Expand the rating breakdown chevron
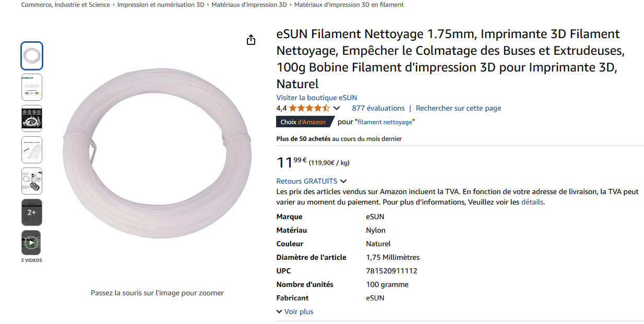 (x=337, y=109)
